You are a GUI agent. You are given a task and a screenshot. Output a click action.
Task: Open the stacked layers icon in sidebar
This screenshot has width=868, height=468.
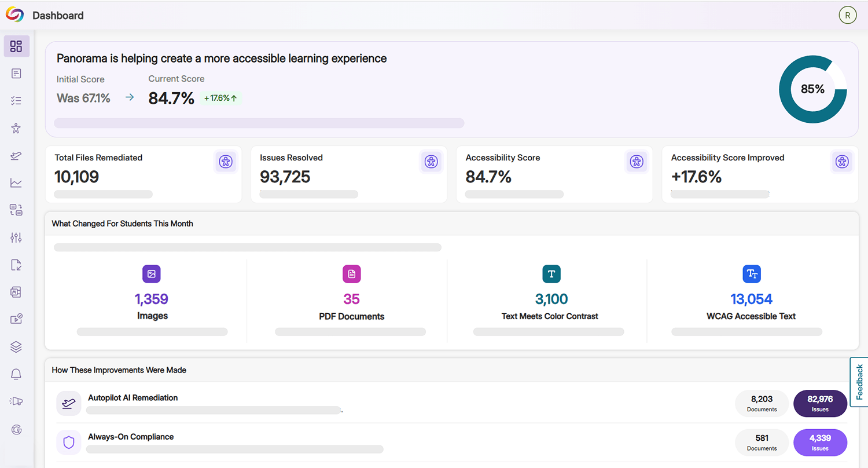pos(16,346)
